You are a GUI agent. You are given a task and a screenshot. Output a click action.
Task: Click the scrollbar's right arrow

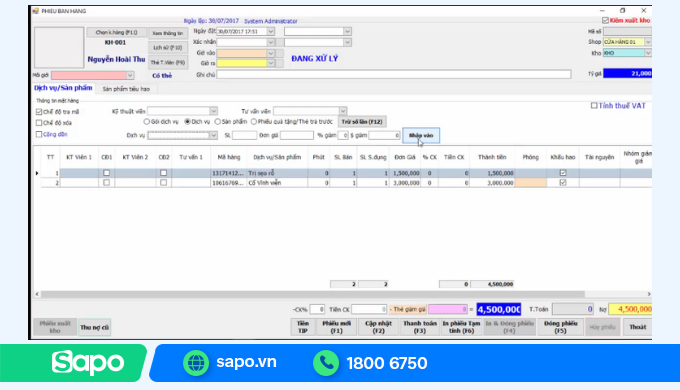coord(649,294)
